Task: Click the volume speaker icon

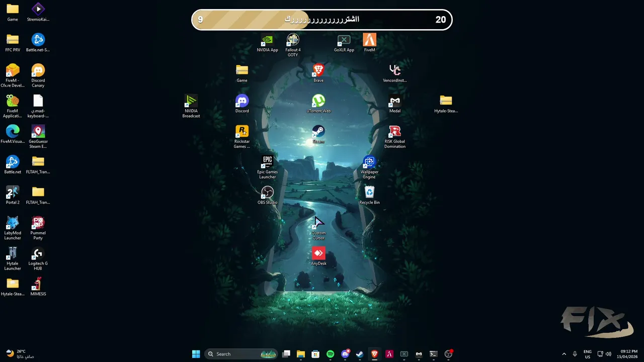Action: click(x=609, y=354)
